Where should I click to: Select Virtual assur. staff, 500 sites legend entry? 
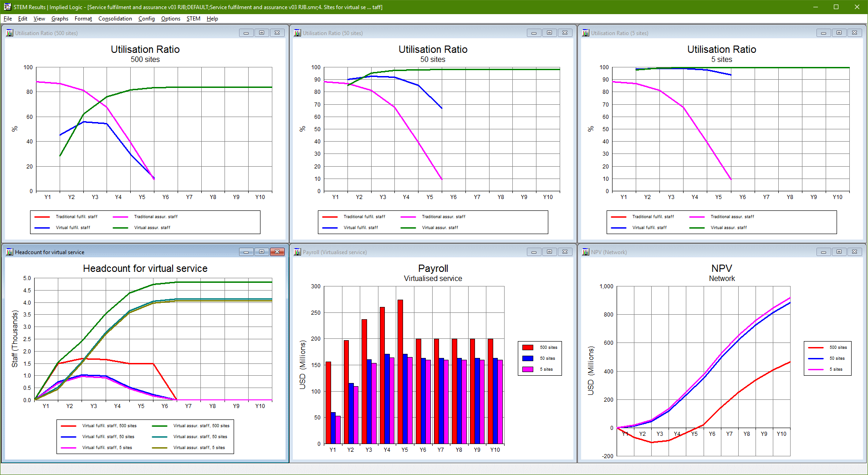click(201, 426)
